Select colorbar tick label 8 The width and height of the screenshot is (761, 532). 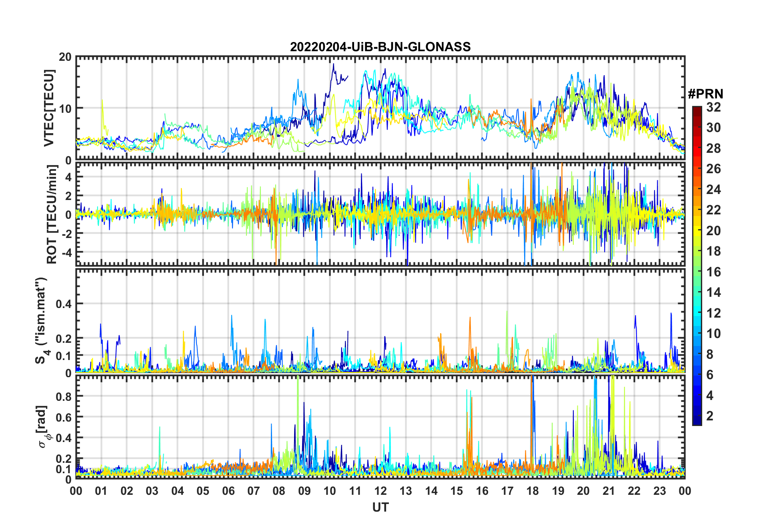(710, 354)
